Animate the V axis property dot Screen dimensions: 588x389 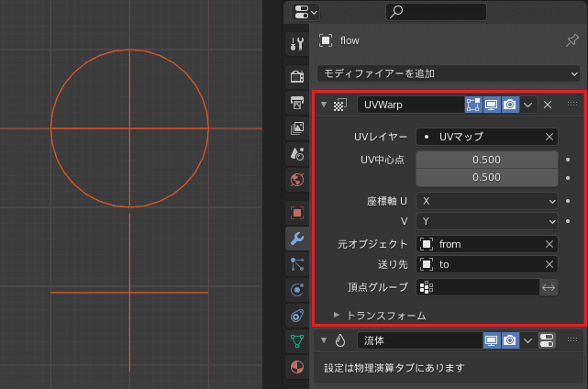[568, 221]
